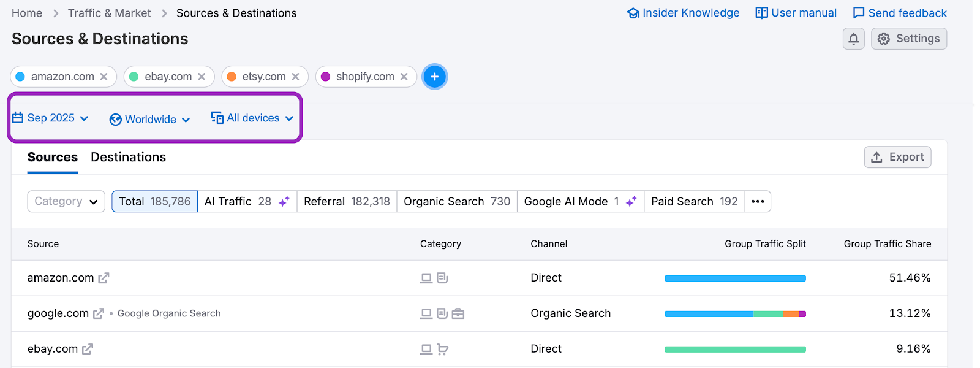
Task: Remove amazon.com from the comparison chips
Action: 104,77
